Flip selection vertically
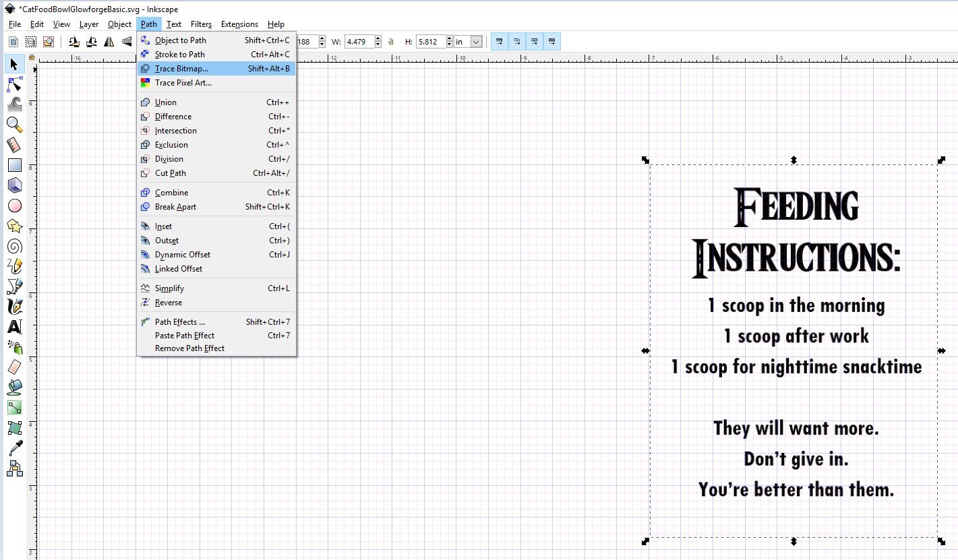Viewport: 958px width, 560px height. (x=127, y=42)
